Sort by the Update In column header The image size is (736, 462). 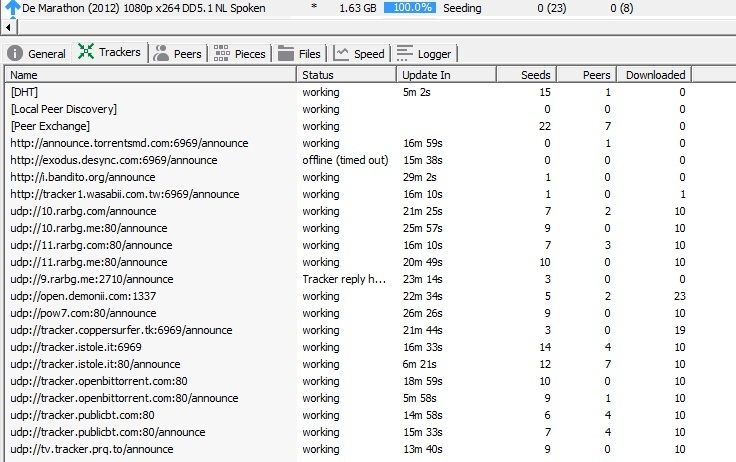(446, 75)
